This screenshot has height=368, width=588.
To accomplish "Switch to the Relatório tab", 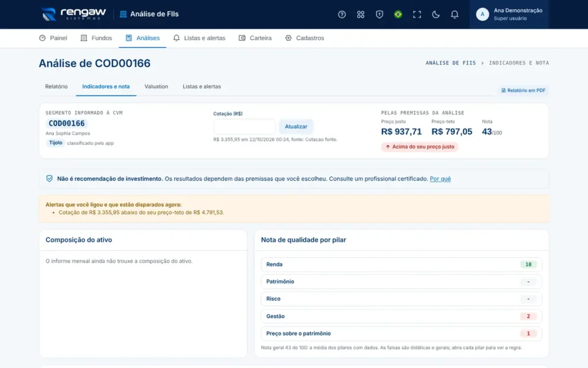I will click(56, 86).
